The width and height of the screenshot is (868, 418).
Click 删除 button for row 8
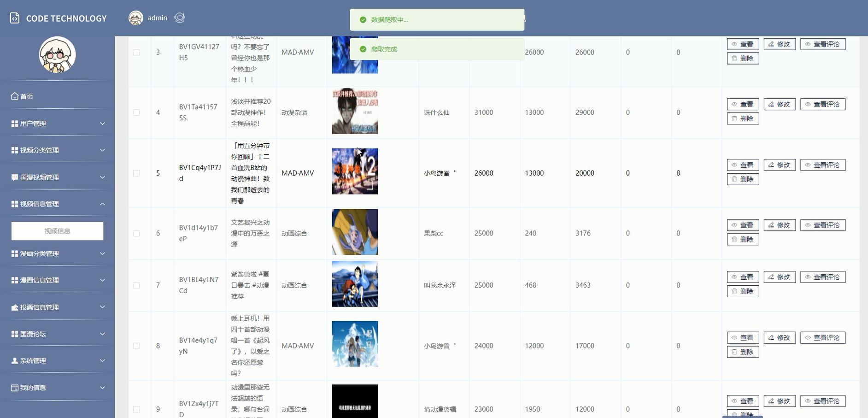[743, 352]
